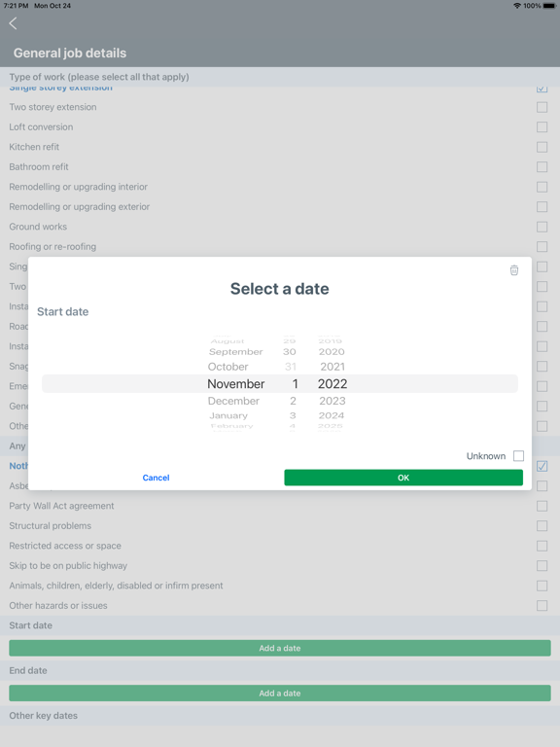The width and height of the screenshot is (560, 747).
Task: Tap the trash icon in date dialog
Action: click(x=513, y=270)
